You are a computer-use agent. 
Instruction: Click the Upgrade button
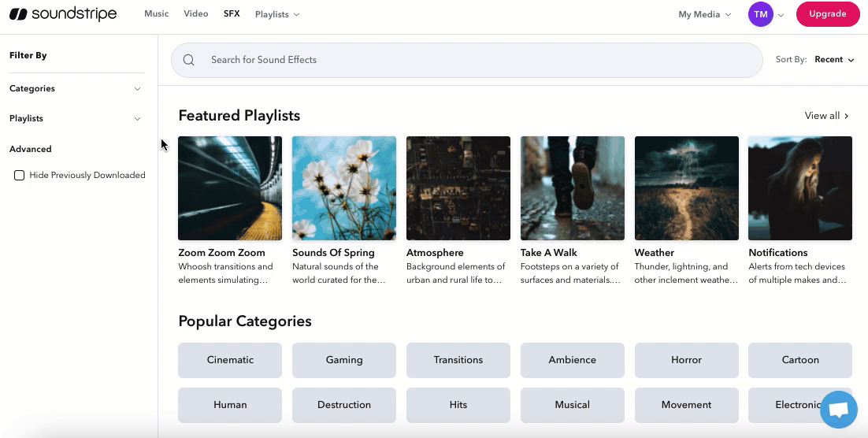(827, 14)
